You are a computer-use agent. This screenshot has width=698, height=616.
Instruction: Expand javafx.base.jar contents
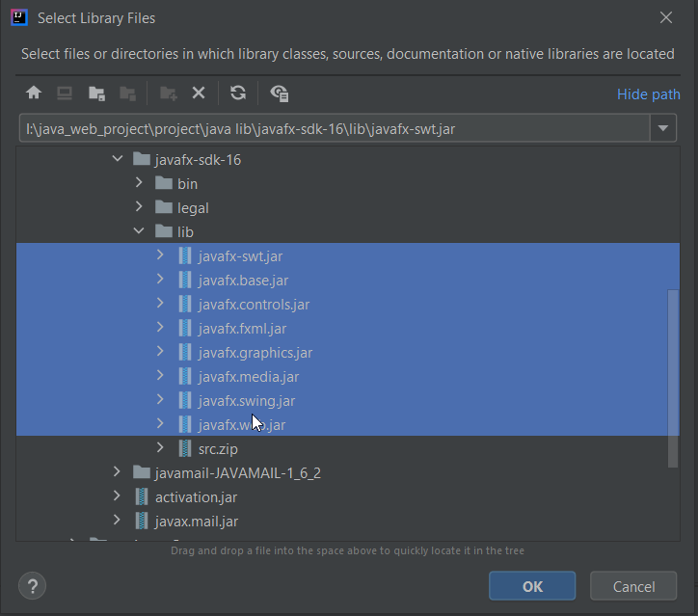pos(160,279)
